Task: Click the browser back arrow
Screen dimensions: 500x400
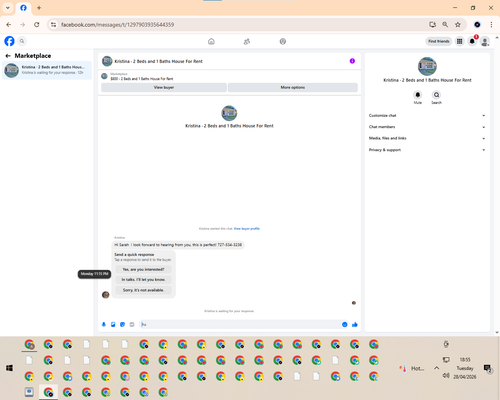Action: [x=9, y=25]
